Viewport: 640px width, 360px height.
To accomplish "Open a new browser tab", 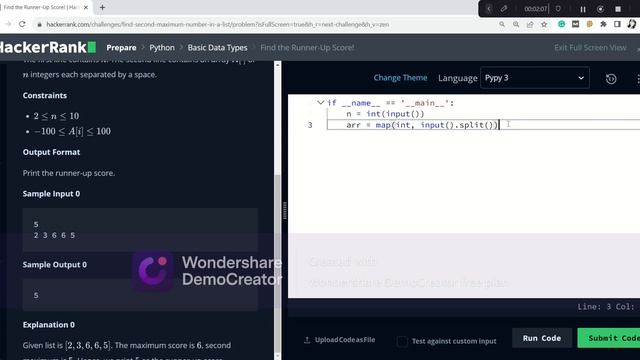I will (102, 7).
